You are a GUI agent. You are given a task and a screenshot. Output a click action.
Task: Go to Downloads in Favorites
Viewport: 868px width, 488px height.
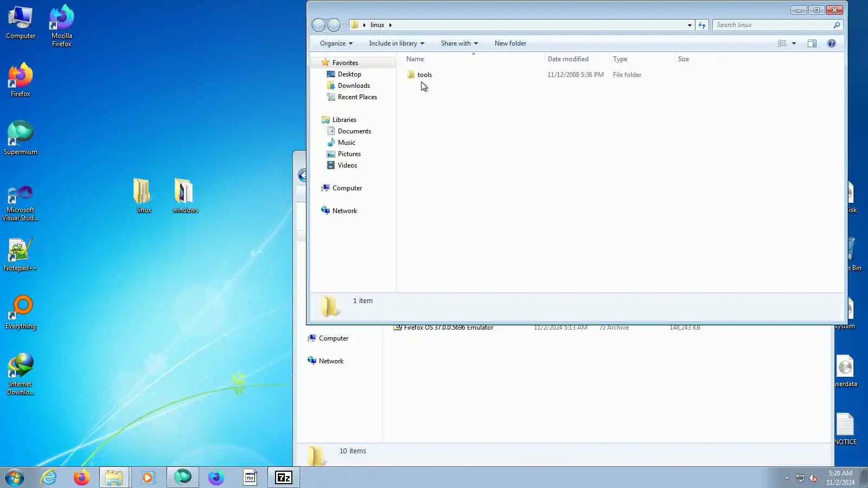tap(354, 86)
